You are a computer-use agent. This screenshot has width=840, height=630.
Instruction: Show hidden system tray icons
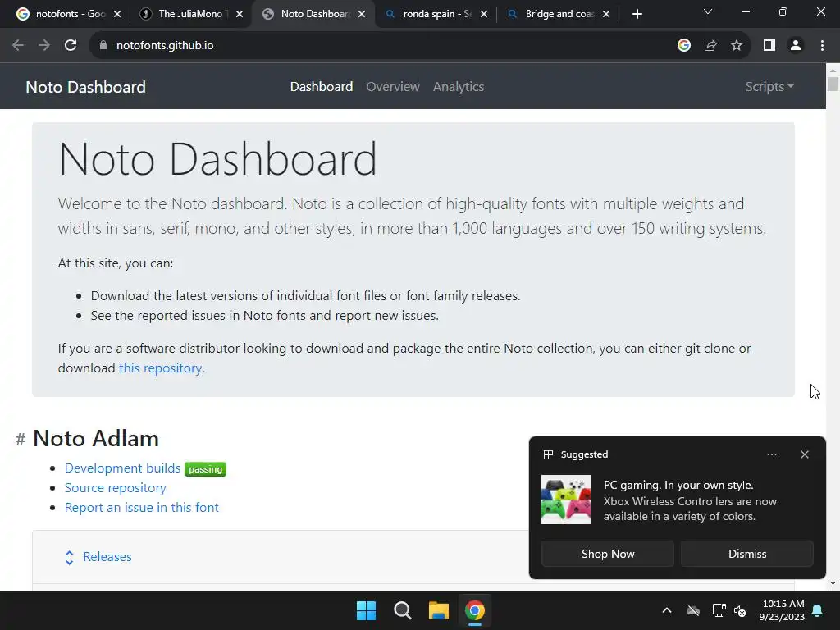[667, 610]
